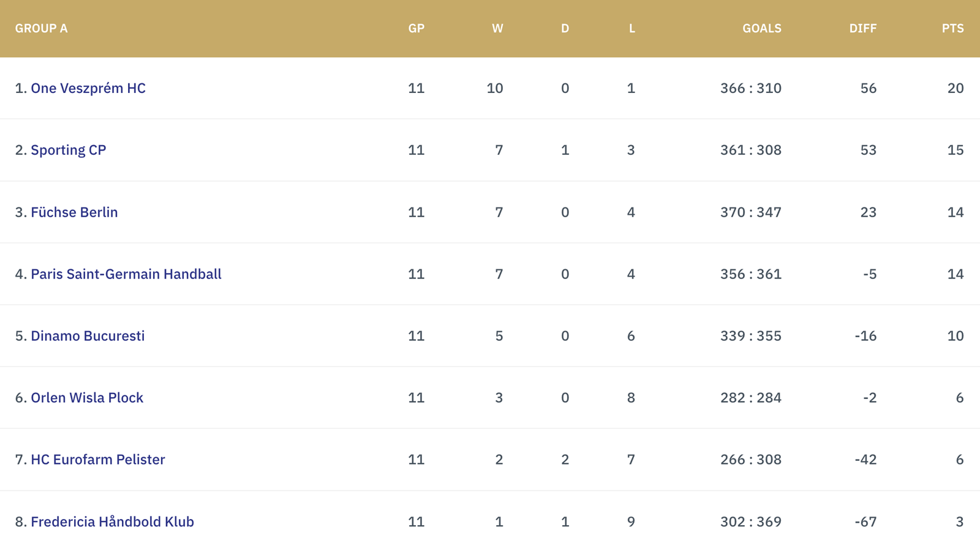
Task: Click HC Eurofarm Pelister link
Action: tap(98, 460)
